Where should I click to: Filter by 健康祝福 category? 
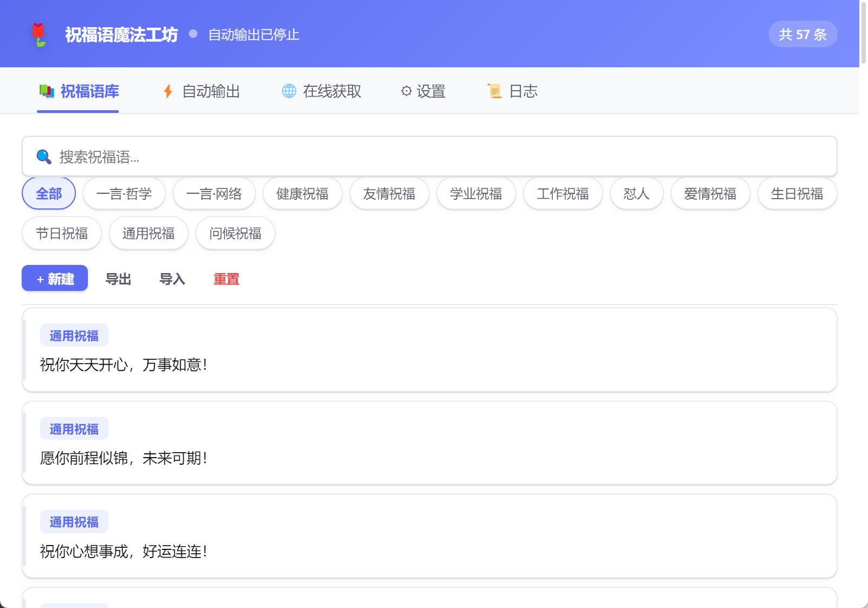[303, 193]
